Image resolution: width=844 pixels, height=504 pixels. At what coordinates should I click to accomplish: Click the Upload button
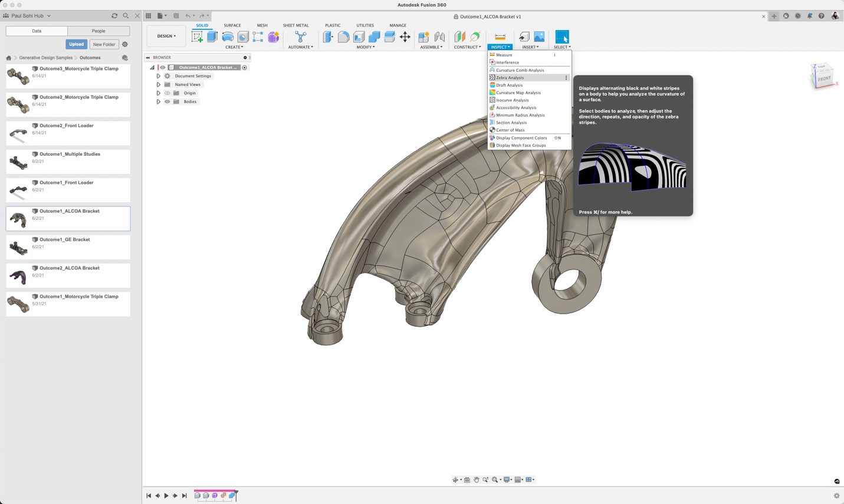click(76, 44)
